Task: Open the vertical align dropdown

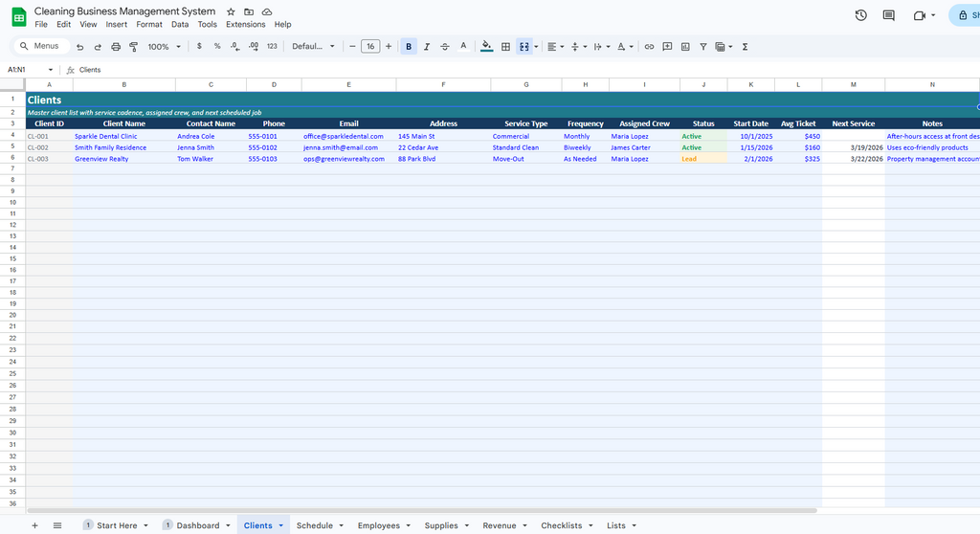Action: click(x=578, y=46)
